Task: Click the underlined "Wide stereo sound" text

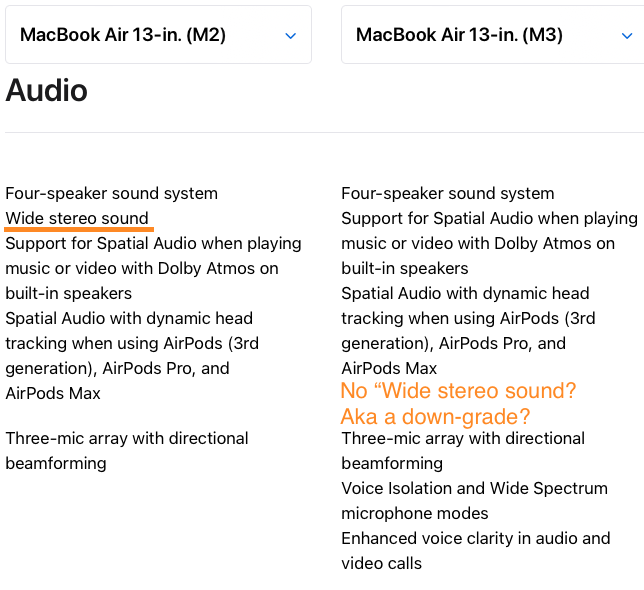Action: point(77,218)
